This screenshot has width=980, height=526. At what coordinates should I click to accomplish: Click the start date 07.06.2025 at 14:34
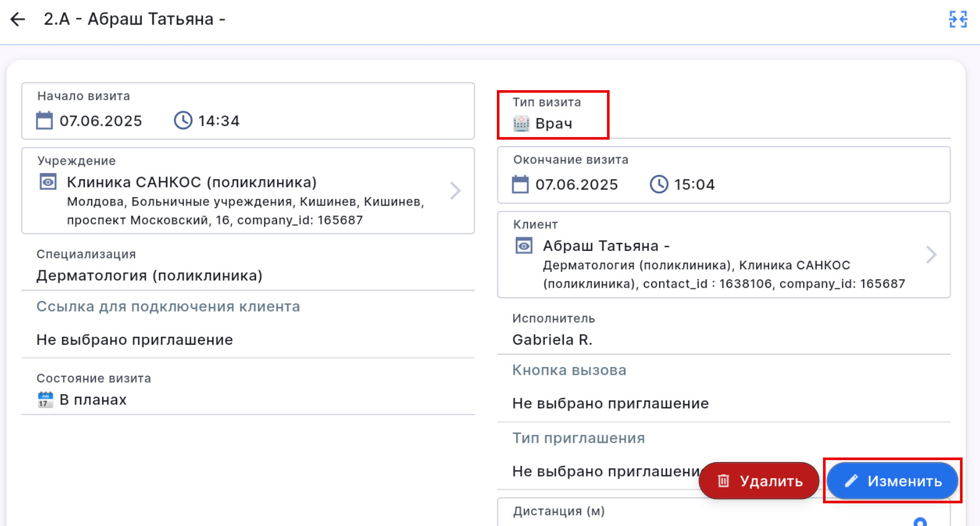click(101, 121)
